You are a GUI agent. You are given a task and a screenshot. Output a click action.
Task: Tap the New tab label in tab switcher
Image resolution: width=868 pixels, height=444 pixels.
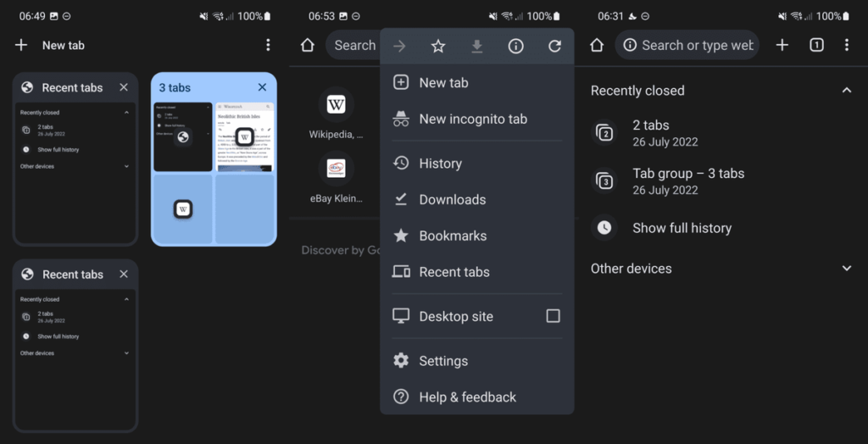64,46
